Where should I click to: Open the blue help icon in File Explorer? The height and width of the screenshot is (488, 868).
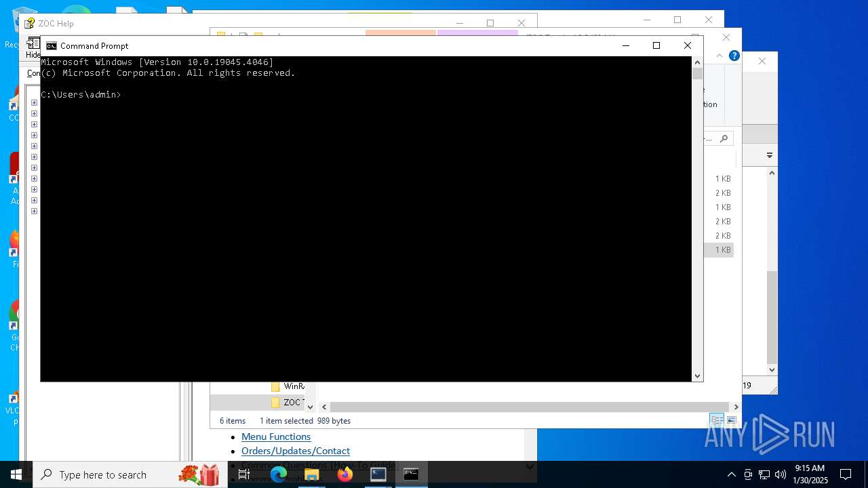pyautogui.click(x=734, y=56)
